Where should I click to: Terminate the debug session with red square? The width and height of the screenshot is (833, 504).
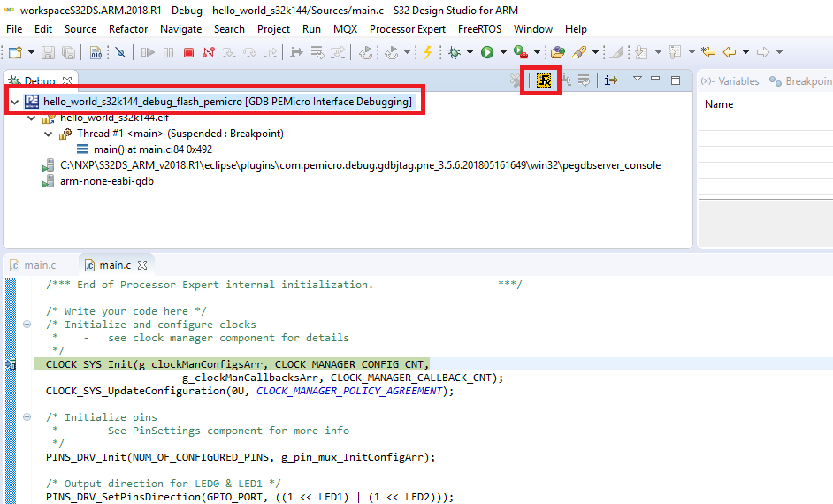point(188,52)
